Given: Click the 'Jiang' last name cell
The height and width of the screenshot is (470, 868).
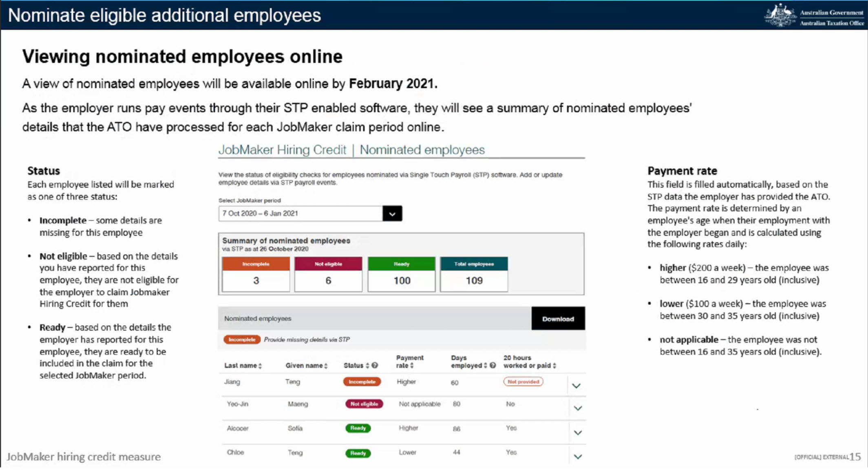Looking at the screenshot, I should 232,382.
